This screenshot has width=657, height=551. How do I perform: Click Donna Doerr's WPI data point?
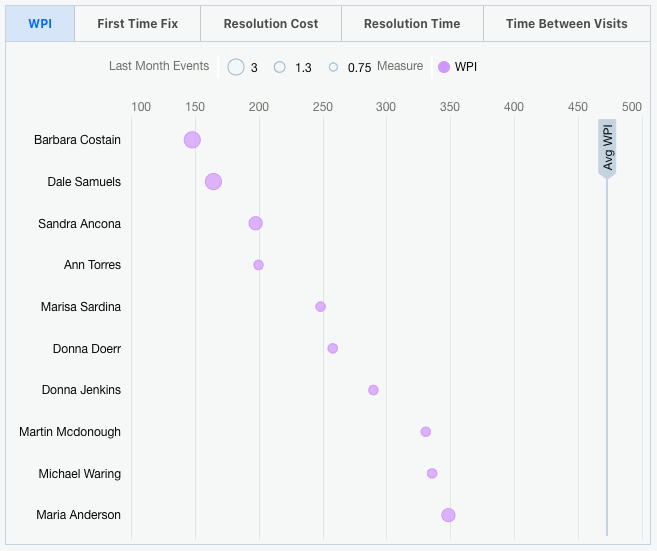pyautogui.click(x=333, y=348)
